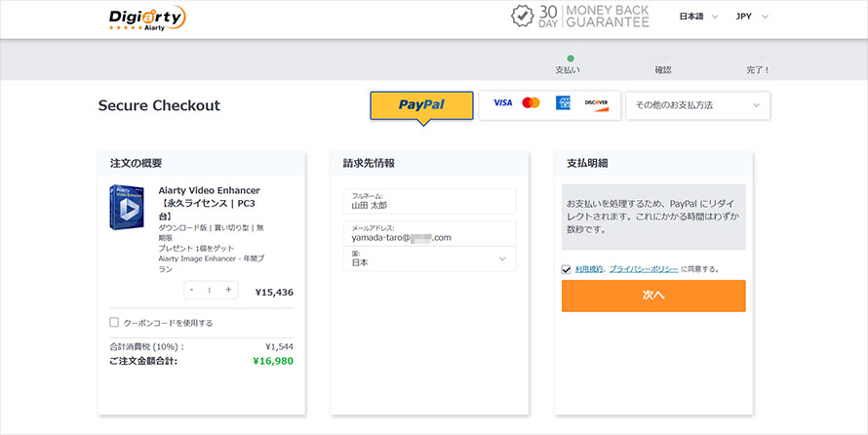Click the 30 day money back guarantee badge
The width and height of the screenshot is (868, 435).
pos(580,17)
